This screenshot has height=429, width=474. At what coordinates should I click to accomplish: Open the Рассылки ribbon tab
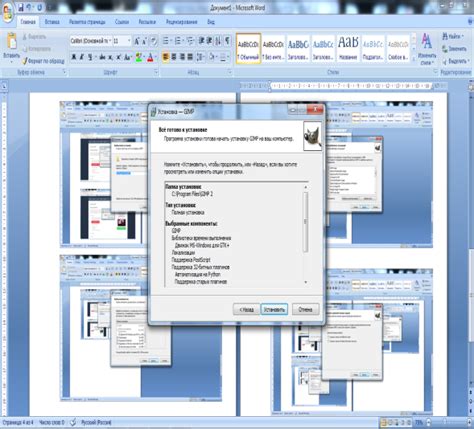coord(147,22)
